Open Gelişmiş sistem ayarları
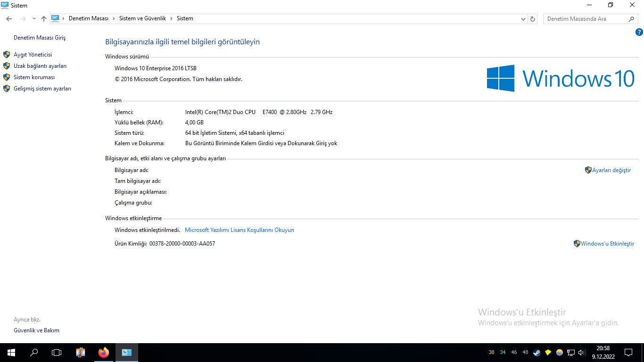Viewport: 644px width, 362px height. 42,89
